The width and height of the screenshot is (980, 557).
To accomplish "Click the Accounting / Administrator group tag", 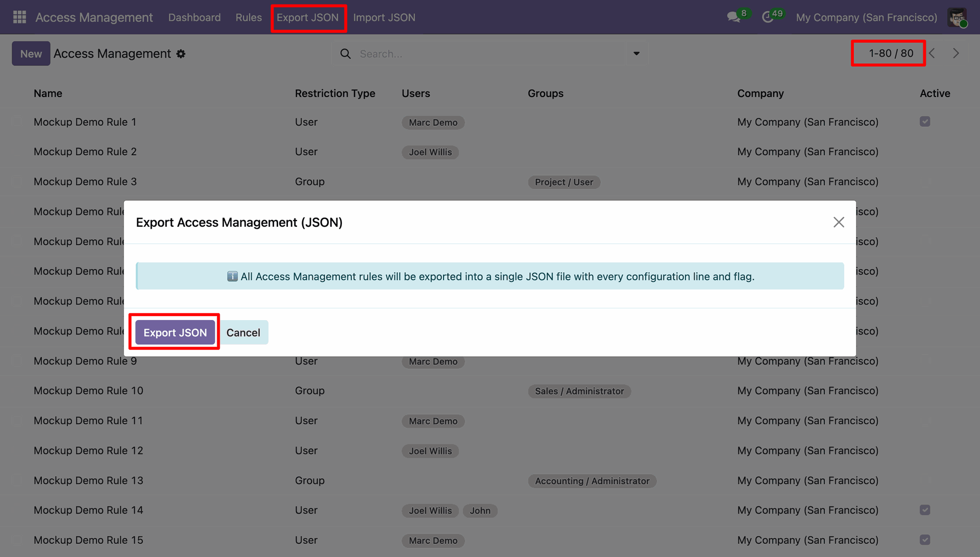I will click(x=592, y=481).
